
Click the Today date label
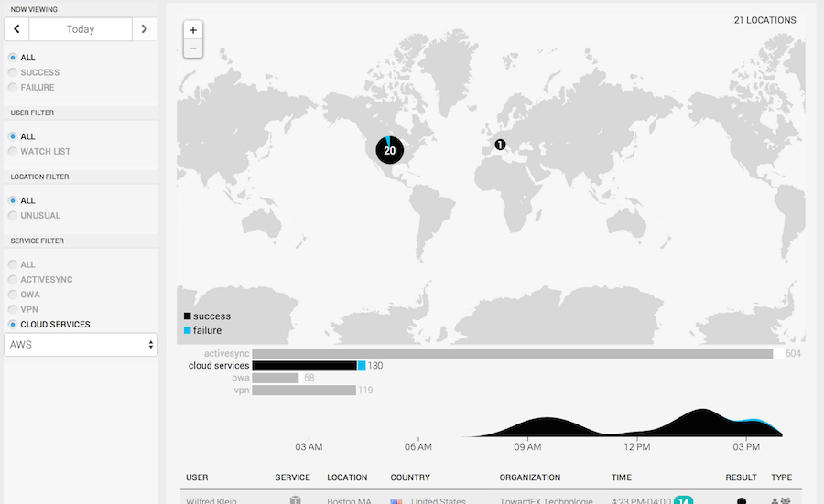click(81, 29)
